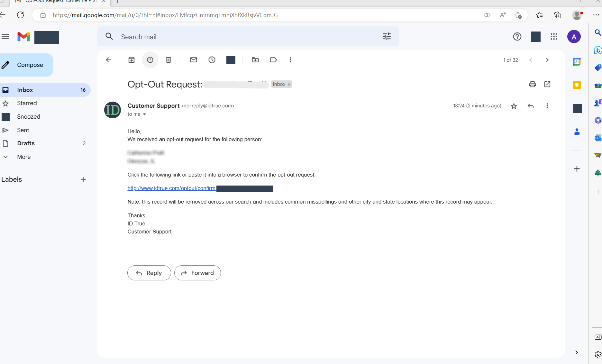Move email to folder
Viewport: 602px width, 364px height.
(255, 60)
